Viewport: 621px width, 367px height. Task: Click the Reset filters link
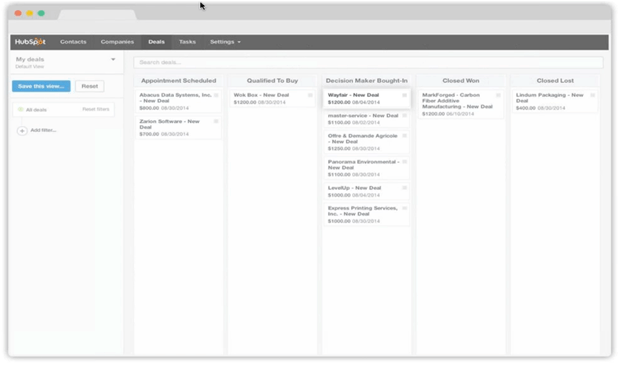coord(96,109)
